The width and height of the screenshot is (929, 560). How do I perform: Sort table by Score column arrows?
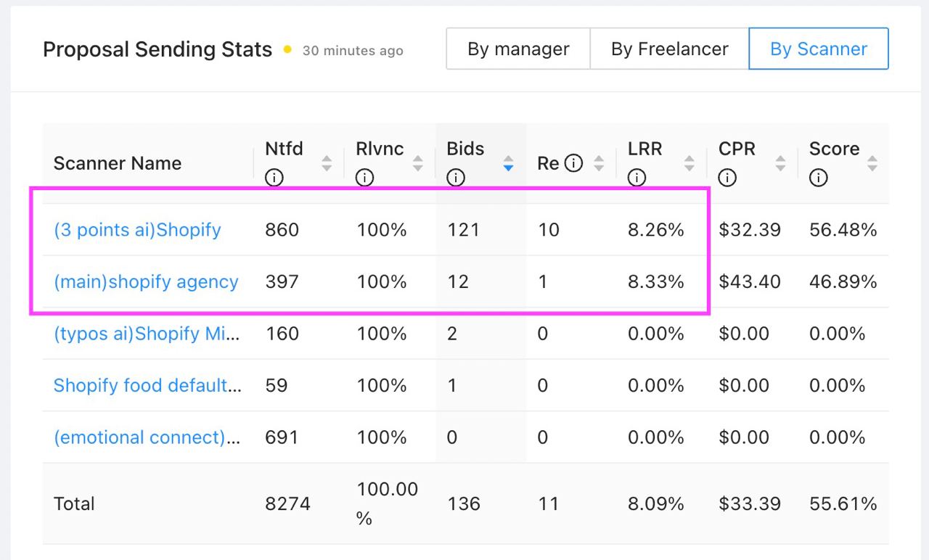[x=872, y=163]
